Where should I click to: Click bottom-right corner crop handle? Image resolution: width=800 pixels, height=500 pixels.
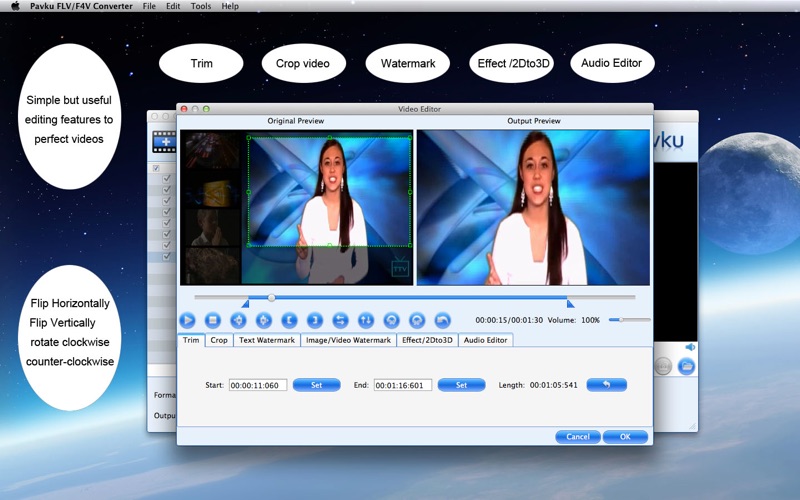(x=410, y=246)
